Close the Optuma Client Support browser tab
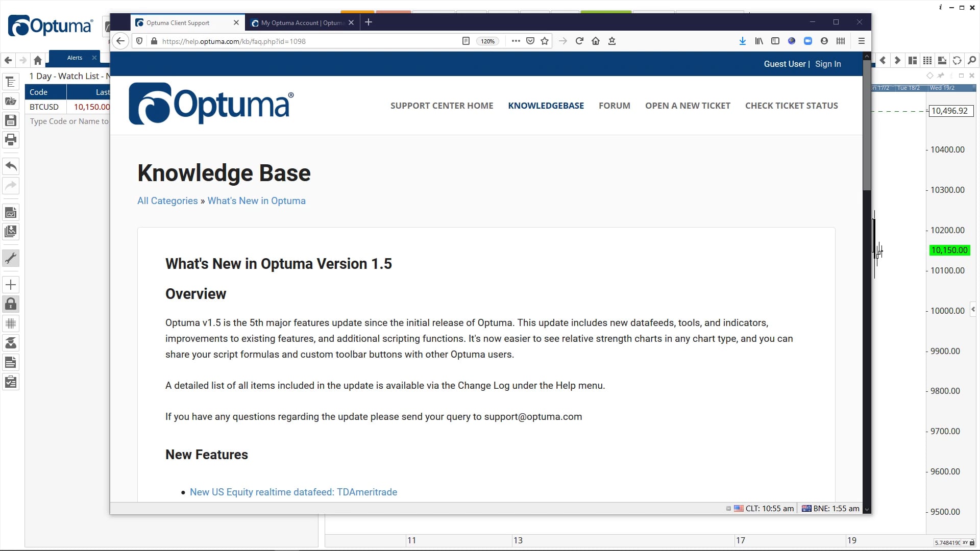This screenshot has width=980, height=551. click(236, 22)
